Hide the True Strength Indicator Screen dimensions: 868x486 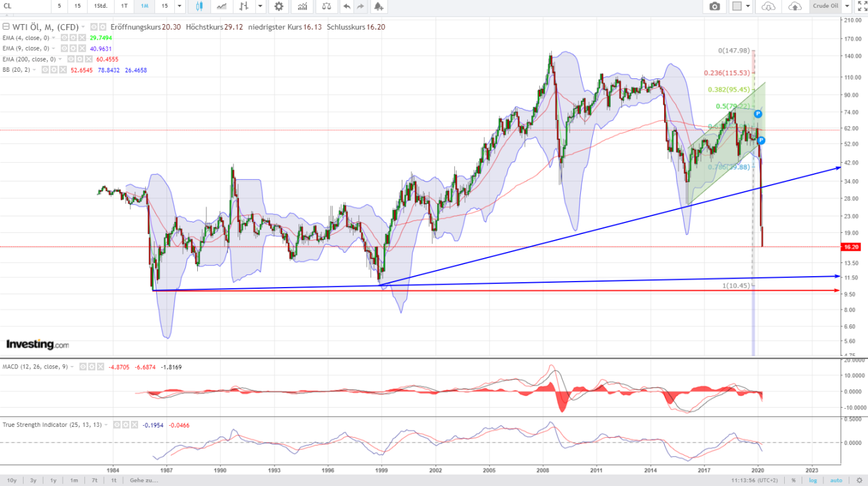116,424
